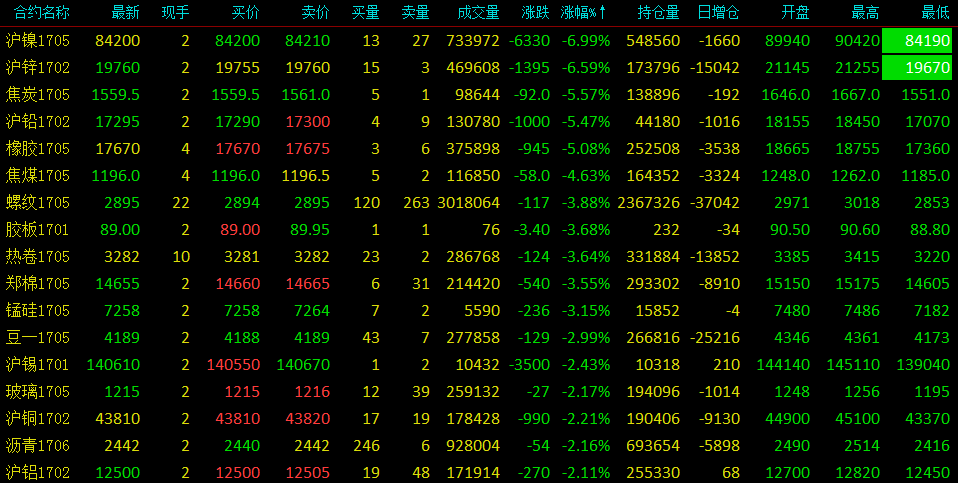The width and height of the screenshot is (958, 483).
Task: Select the 沥青1706 contract row
Action: (x=479, y=446)
